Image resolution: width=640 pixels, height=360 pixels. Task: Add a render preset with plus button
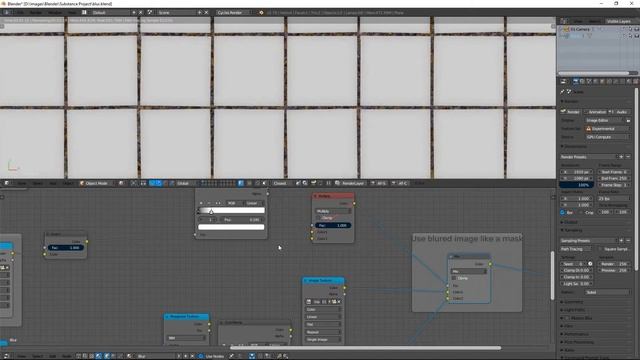[621, 157]
